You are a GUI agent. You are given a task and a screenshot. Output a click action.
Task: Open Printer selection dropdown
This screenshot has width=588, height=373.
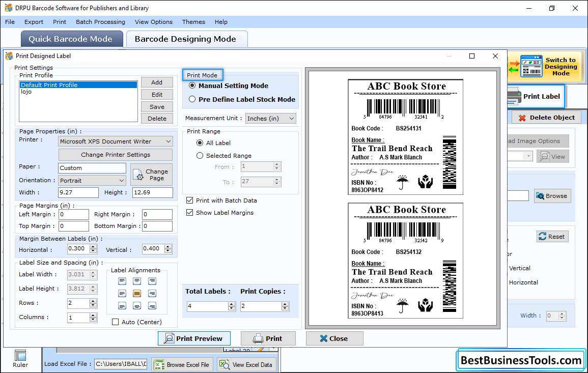coord(116,141)
